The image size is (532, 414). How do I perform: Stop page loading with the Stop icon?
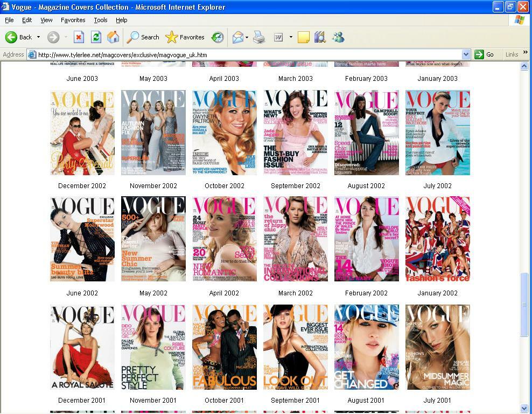coord(79,37)
